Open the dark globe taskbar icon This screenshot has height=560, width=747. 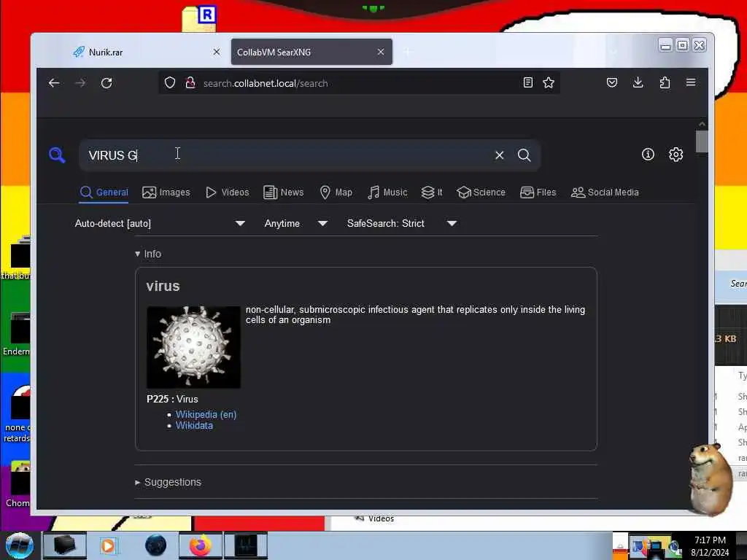pos(156,545)
